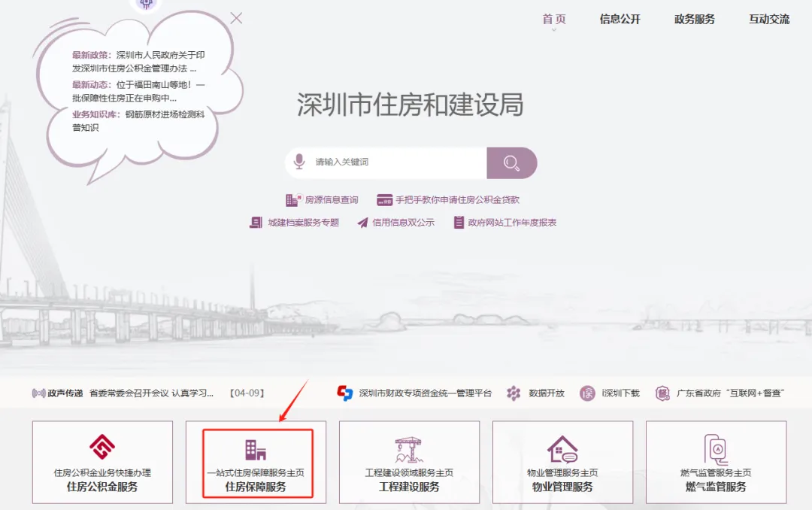Screen dimensions: 812x510
Task: Click the paper plane icon for 信用信息双公示
Action: pos(362,223)
